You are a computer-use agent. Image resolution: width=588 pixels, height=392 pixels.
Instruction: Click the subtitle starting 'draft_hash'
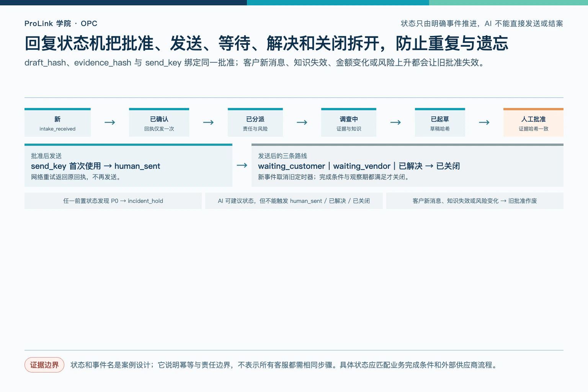255,62
